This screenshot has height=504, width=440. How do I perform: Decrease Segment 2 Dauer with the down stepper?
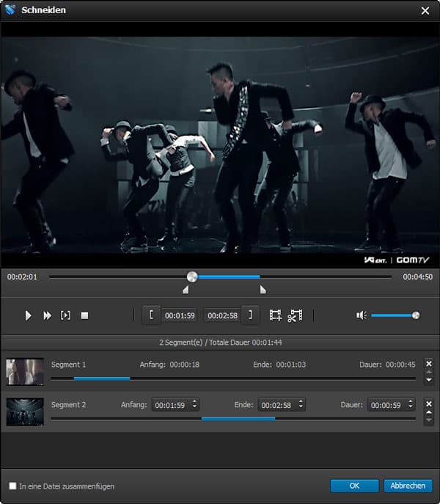(x=411, y=408)
